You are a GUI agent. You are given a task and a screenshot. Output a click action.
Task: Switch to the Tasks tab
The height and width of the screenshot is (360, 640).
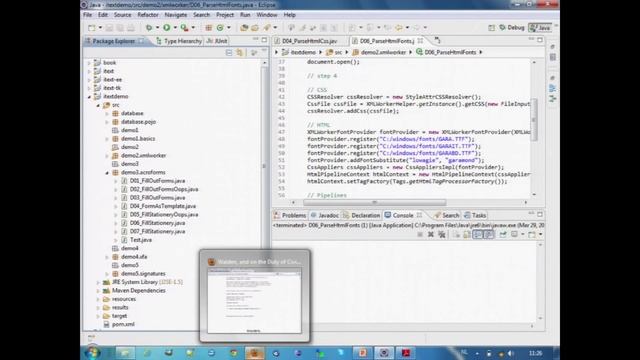475,216
